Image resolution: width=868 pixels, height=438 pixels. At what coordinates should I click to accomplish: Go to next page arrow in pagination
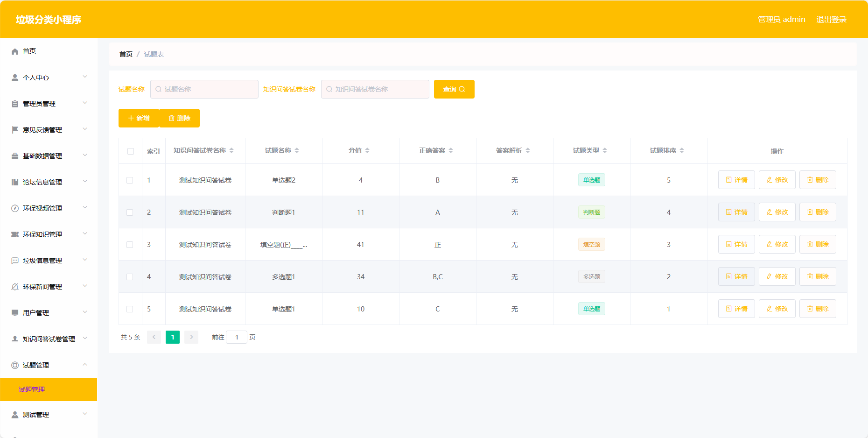coord(191,337)
